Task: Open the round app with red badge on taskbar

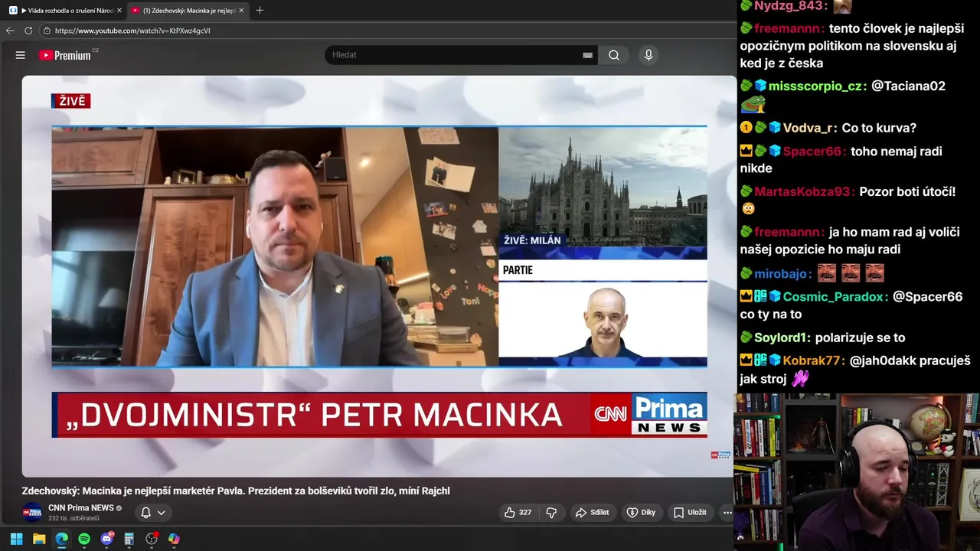Action: pos(152,539)
